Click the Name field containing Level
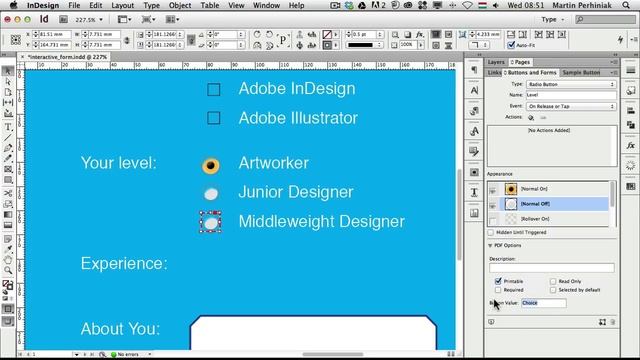Viewport: 640px width, 360px height. coord(571,95)
